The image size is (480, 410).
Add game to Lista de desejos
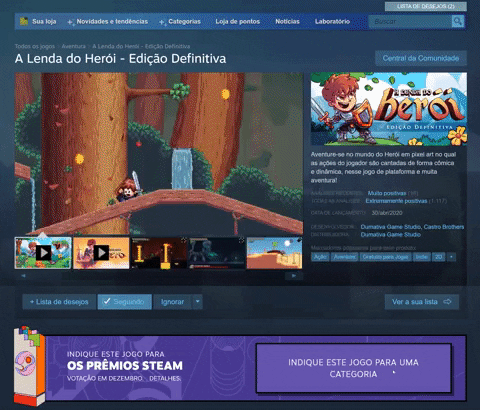click(59, 302)
